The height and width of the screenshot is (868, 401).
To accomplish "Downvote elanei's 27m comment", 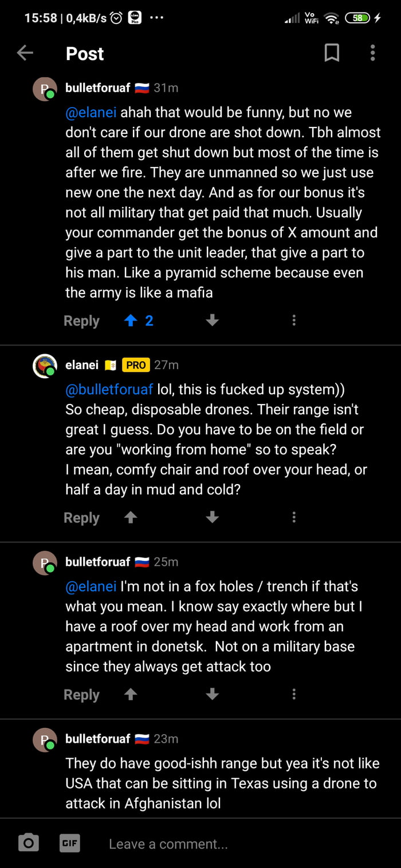I will (x=213, y=518).
